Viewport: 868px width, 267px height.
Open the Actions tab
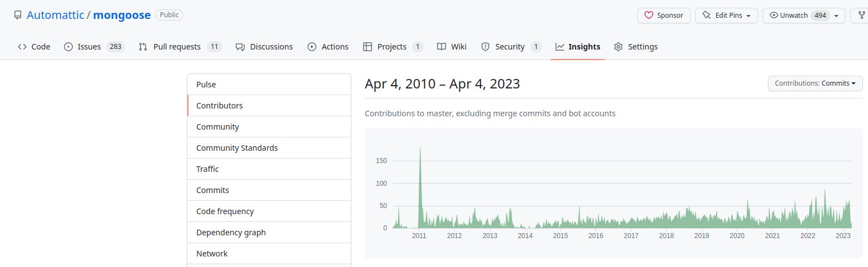[328, 47]
